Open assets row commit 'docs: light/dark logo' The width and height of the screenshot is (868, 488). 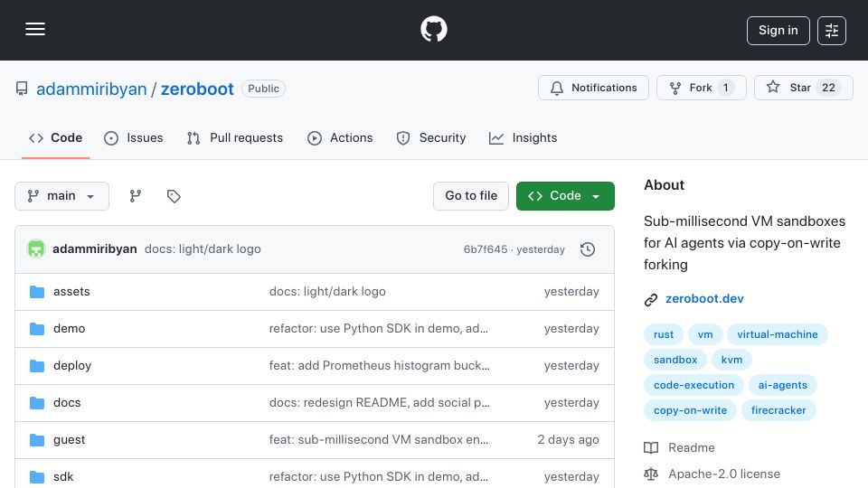pos(327,292)
